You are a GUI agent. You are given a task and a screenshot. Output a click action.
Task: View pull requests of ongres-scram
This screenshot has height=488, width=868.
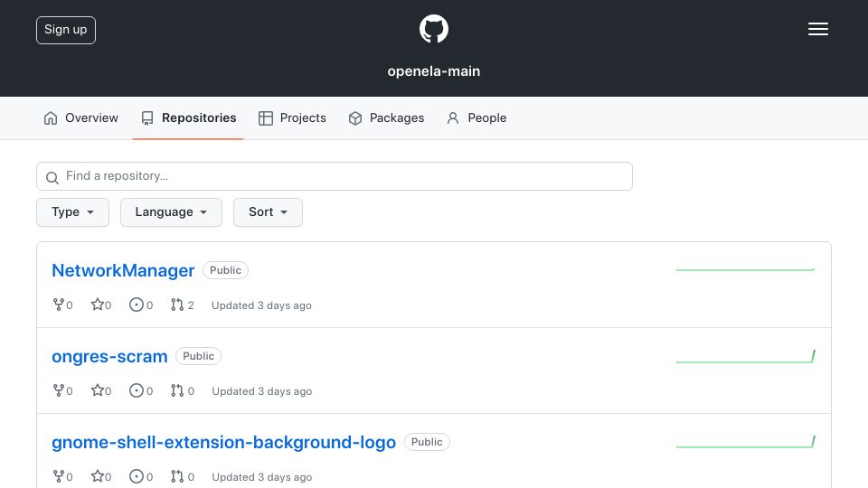click(x=183, y=390)
